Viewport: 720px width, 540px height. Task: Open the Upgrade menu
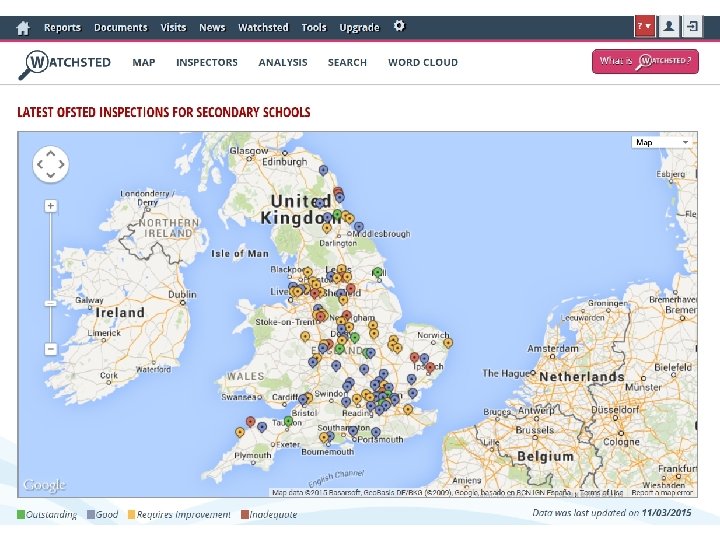coord(360,28)
